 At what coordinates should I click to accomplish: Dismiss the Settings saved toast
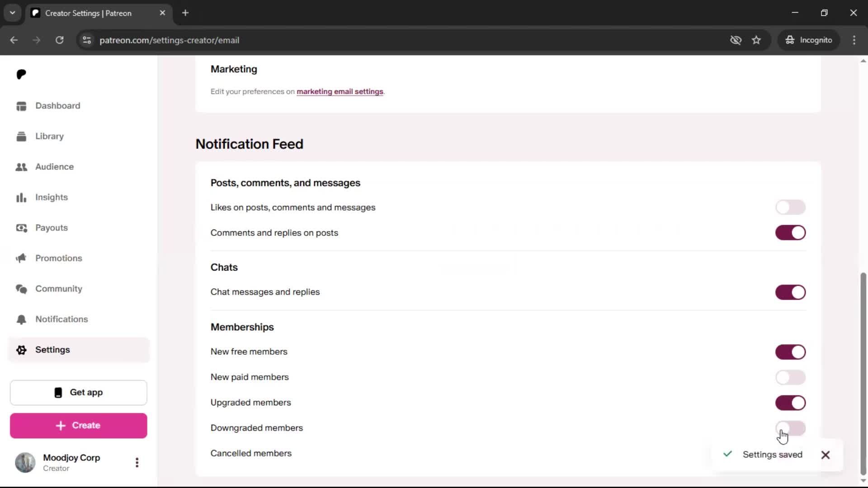click(826, 455)
